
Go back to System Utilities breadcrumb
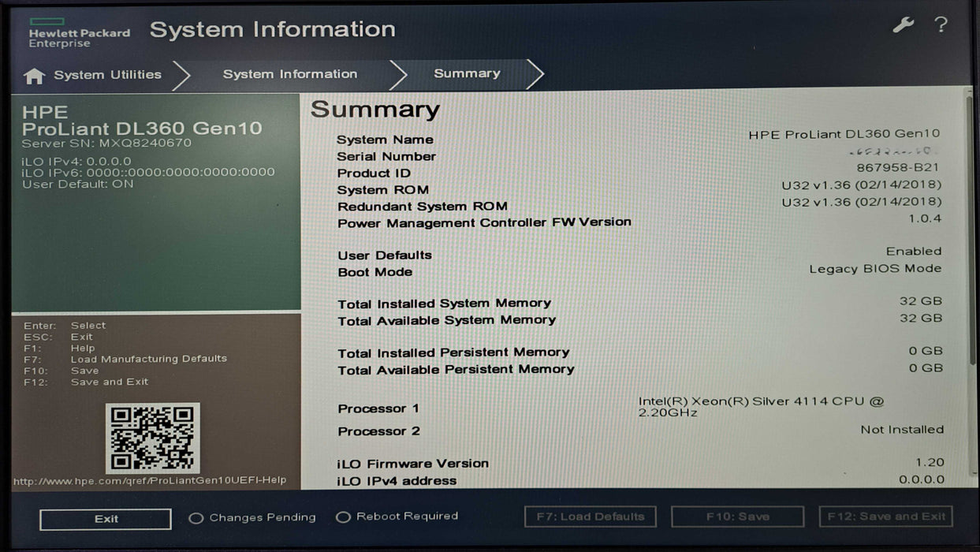point(106,74)
